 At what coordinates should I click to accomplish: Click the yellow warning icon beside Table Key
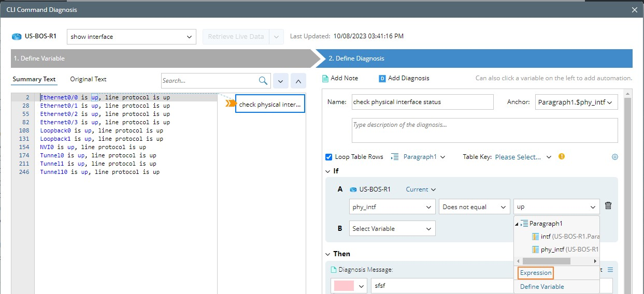[562, 157]
